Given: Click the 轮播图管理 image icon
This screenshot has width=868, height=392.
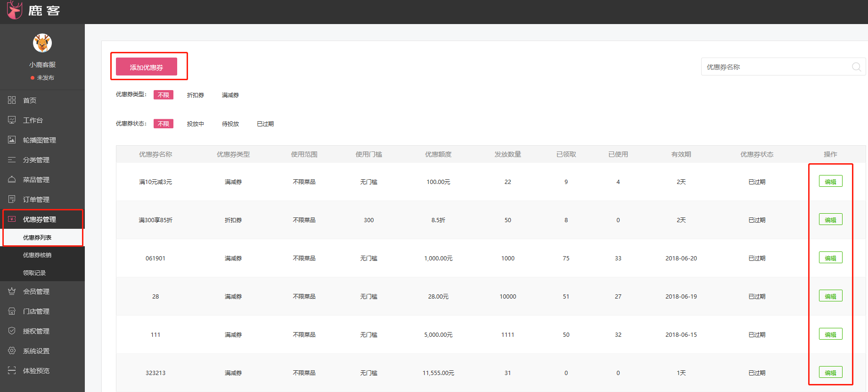Looking at the screenshot, I should click(12, 140).
